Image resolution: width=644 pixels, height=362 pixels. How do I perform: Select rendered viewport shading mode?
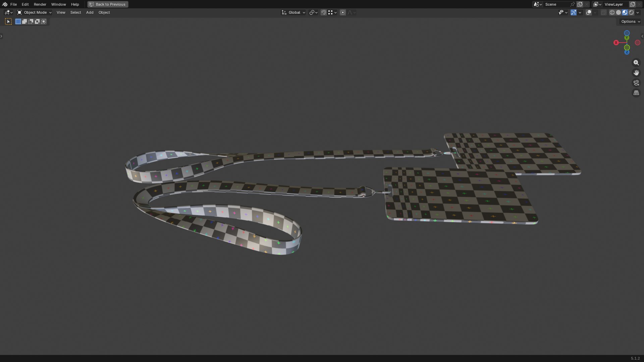pos(631,12)
